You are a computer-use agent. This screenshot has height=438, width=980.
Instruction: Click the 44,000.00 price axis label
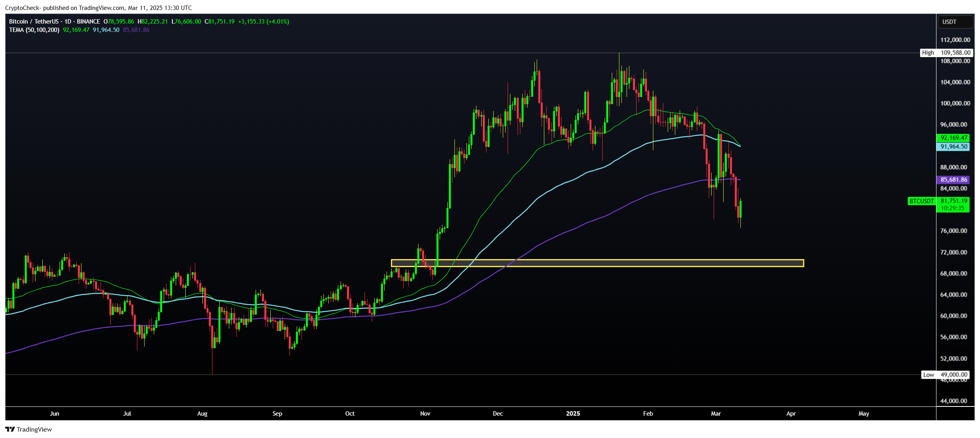click(954, 401)
